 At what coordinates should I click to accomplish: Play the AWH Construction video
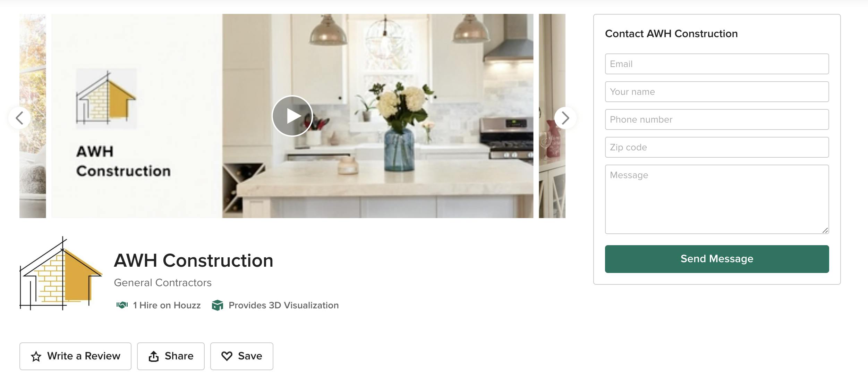coord(292,116)
